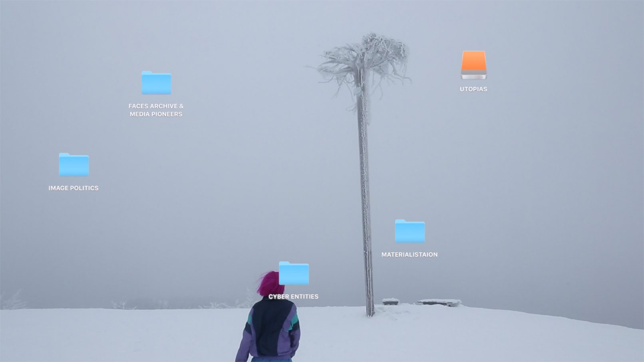Open the orange Utopias drive icon
The width and height of the screenshot is (644, 362).
point(473,65)
